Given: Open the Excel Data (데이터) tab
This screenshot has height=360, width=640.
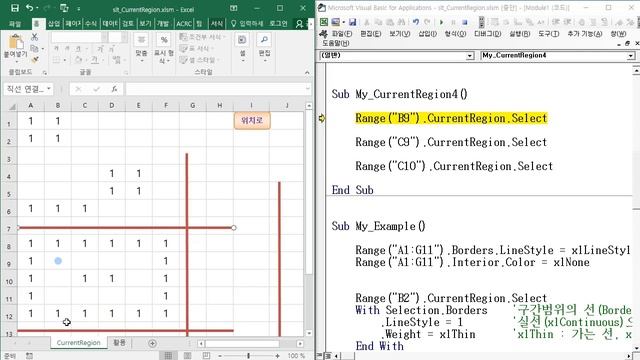Looking at the screenshot, I should [110, 24].
